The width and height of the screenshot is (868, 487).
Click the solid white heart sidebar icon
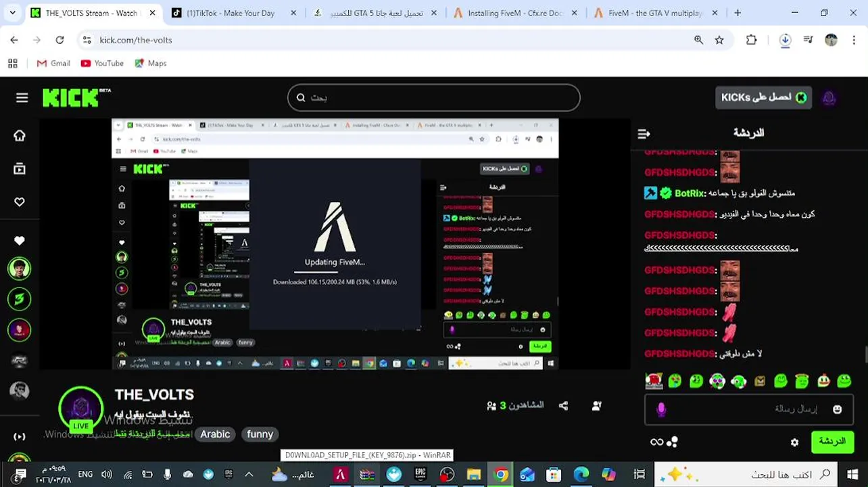(20, 241)
